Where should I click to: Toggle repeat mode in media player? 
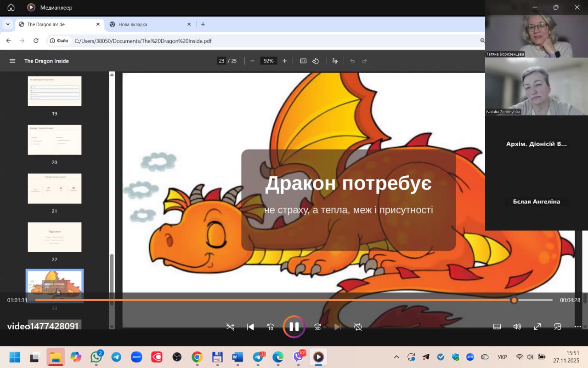(358, 327)
